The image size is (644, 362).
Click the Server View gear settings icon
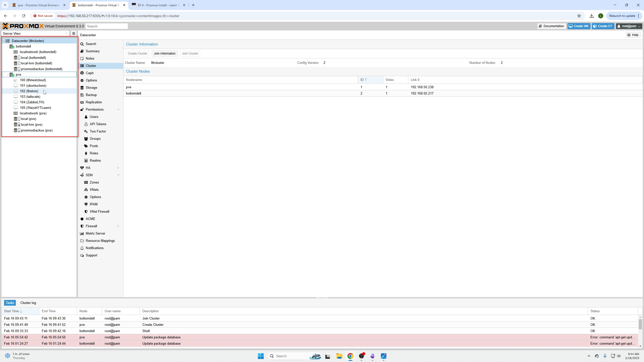74,33
